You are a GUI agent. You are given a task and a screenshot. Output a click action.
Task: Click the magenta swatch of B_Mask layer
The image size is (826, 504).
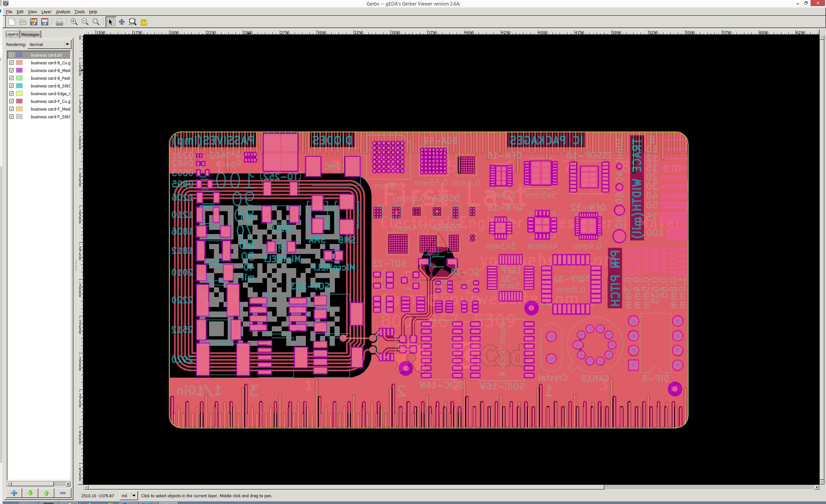(19, 70)
